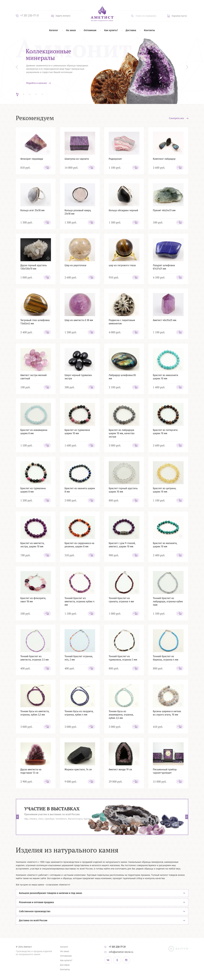Open the Доставка menu item
Screen dimensions: 204x980
coord(131,30)
